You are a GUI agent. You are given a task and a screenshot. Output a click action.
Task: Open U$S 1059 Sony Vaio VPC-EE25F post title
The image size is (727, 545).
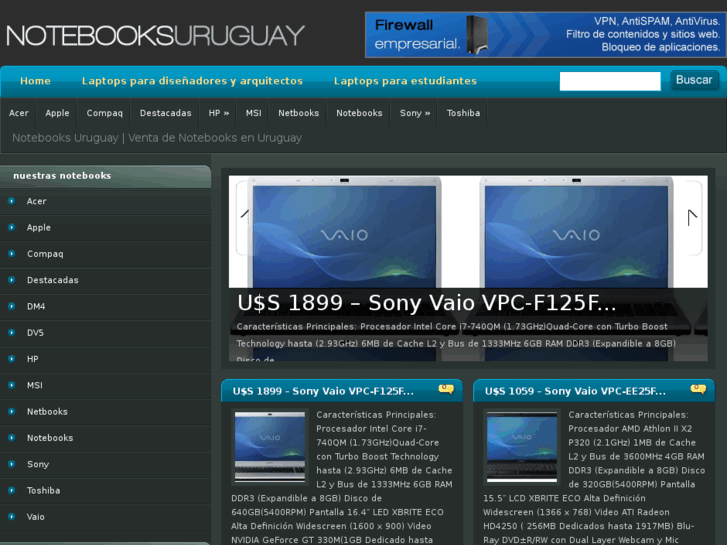[575, 391]
